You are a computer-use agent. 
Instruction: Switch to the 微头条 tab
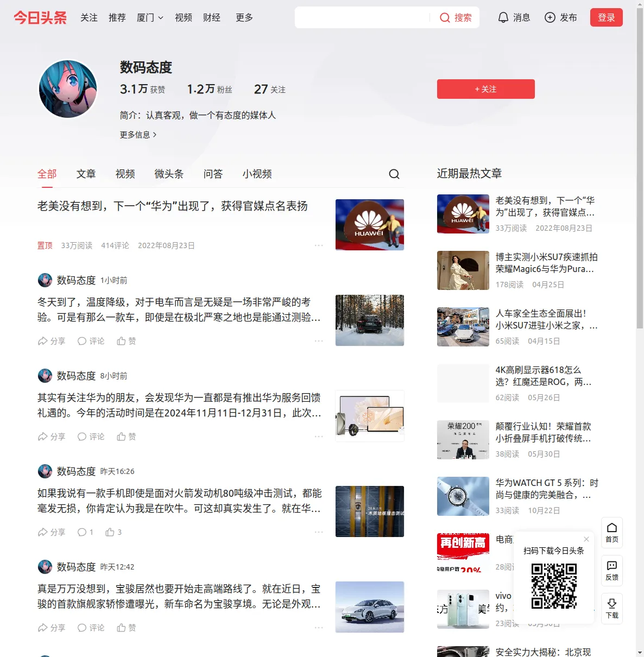click(169, 174)
